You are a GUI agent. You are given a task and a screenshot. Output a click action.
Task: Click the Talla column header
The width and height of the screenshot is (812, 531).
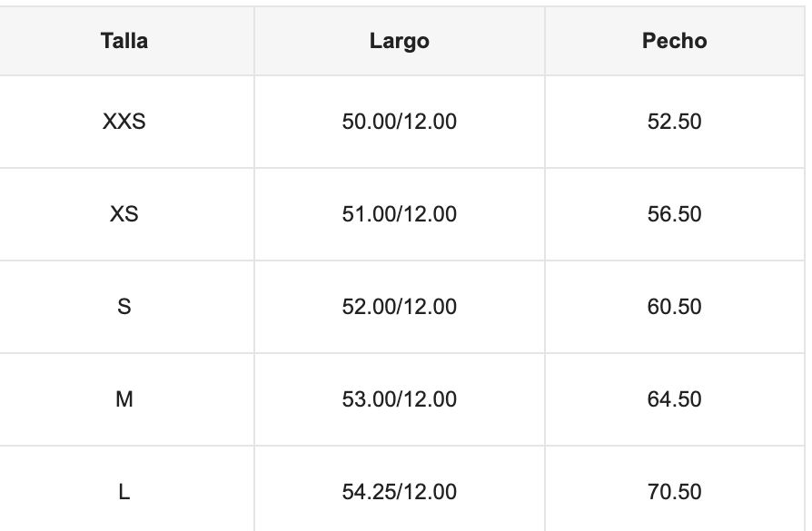pyautogui.click(x=124, y=41)
